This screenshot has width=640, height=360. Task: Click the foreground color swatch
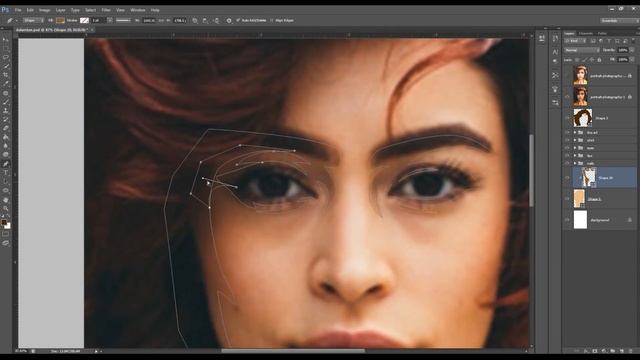4,222
